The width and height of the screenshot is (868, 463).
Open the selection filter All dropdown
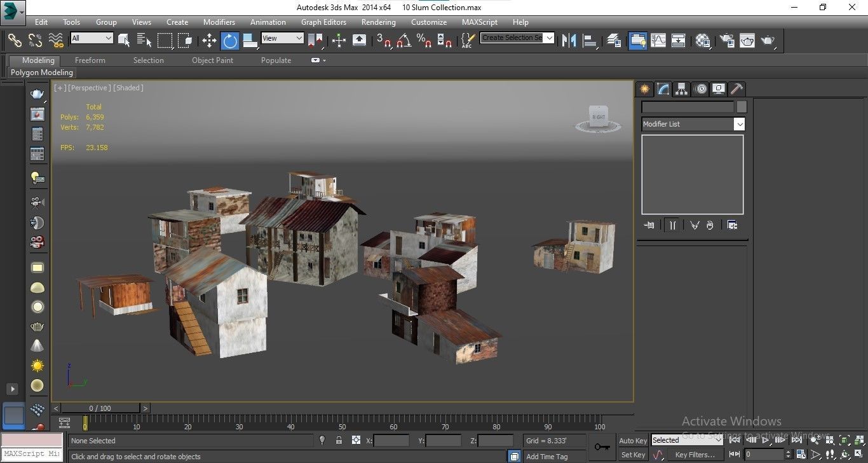click(x=92, y=38)
